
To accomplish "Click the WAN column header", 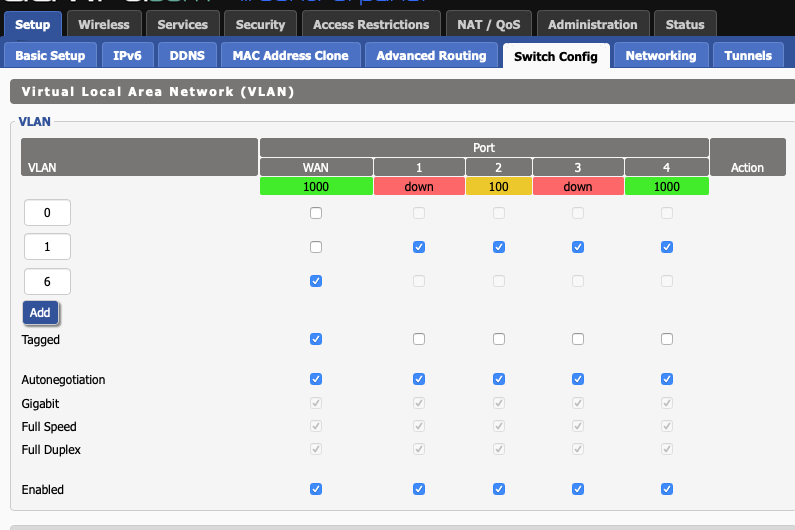I will coord(316,167).
